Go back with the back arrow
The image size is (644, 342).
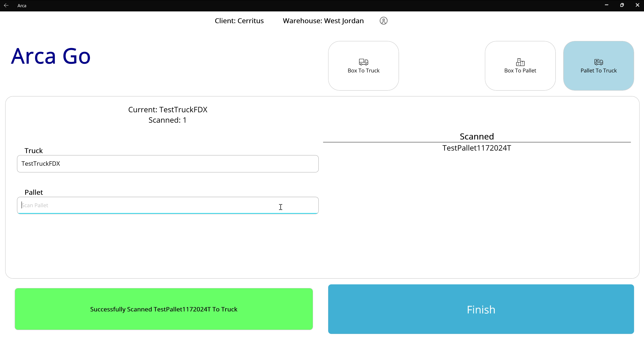6,6
